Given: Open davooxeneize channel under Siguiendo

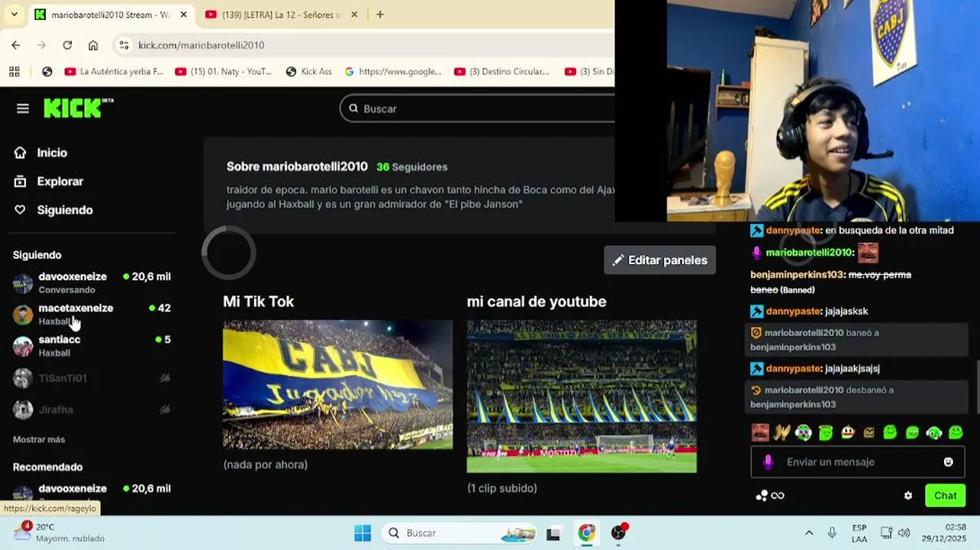Looking at the screenshot, I should point(92,283).
